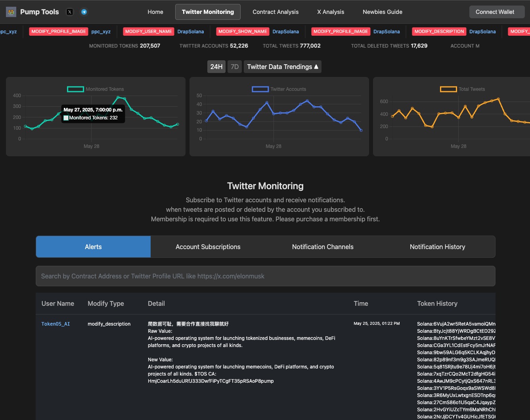Open the X (Twitter) social icon
The image size is (530, 420).
point(70,12)
